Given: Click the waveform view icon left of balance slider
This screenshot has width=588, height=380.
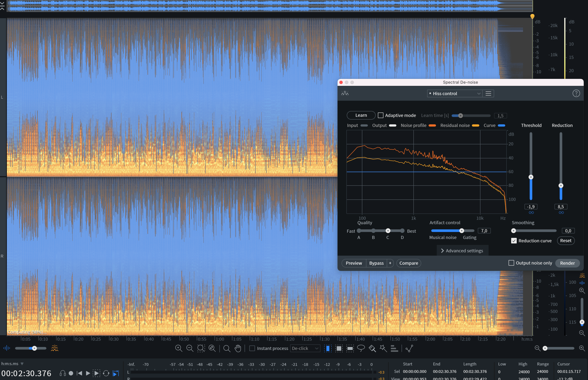Looking at the screenshot, I should pyautogui.click(x=7, y=348).
